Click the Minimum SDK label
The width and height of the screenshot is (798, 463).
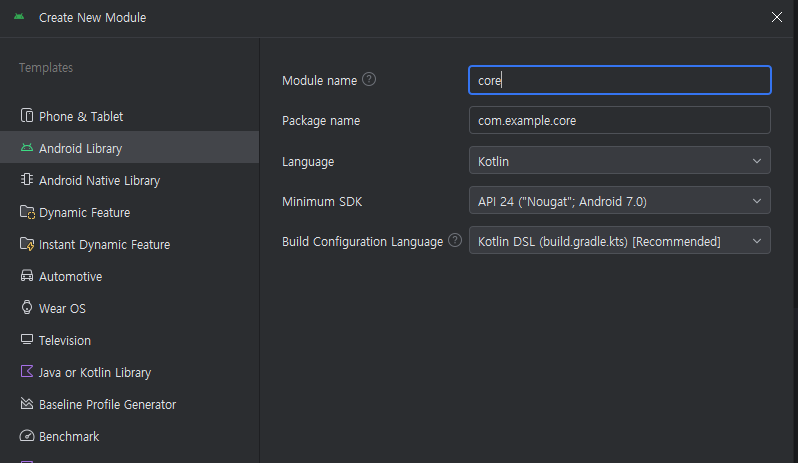[x=322, y=202]
